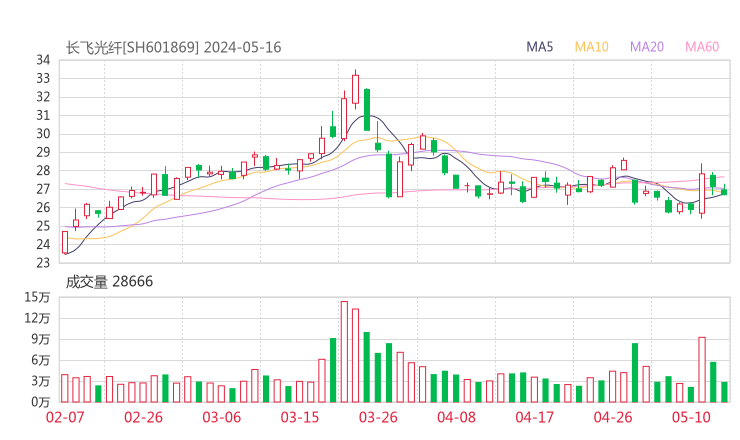Click the 30 price axis label
The image size is (740, 440).
pos(43,134)
